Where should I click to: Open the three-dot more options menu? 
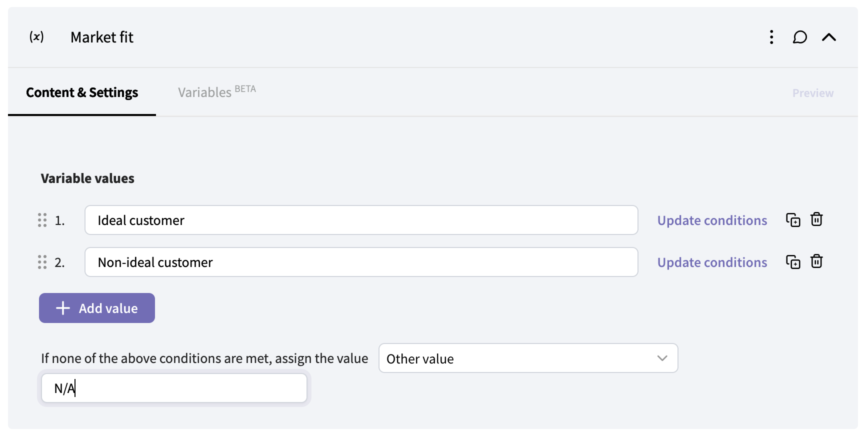tap(771, 37)
